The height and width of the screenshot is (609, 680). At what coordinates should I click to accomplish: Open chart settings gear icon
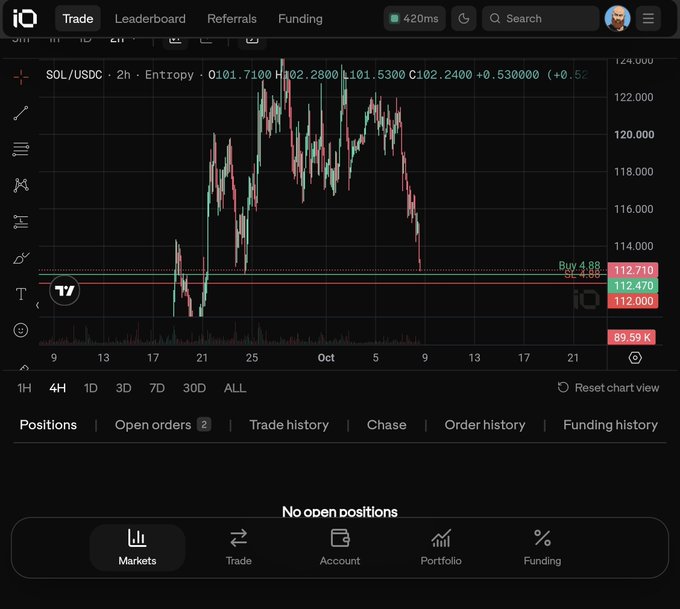pyautogui.click(x=635, y=358)
